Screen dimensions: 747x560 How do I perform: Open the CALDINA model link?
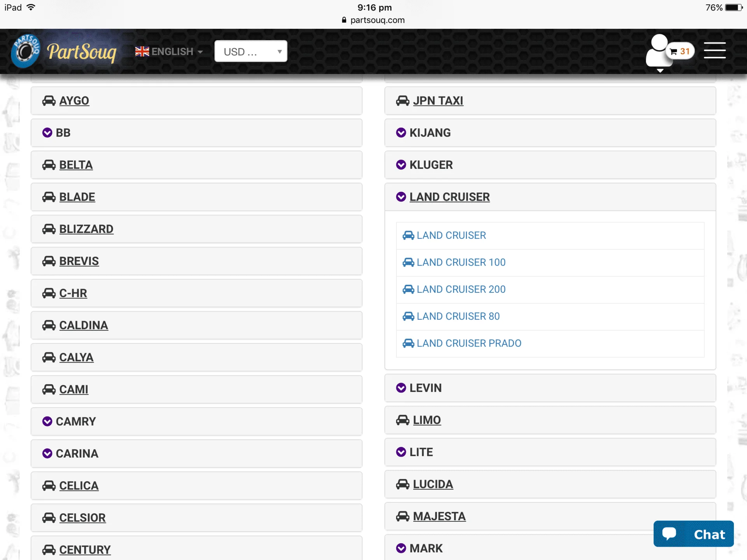coord(84,325)
